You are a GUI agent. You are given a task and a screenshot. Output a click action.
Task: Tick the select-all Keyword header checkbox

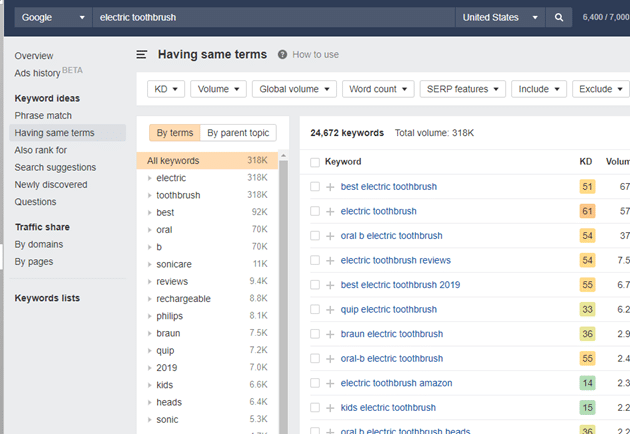coord(315,162)
